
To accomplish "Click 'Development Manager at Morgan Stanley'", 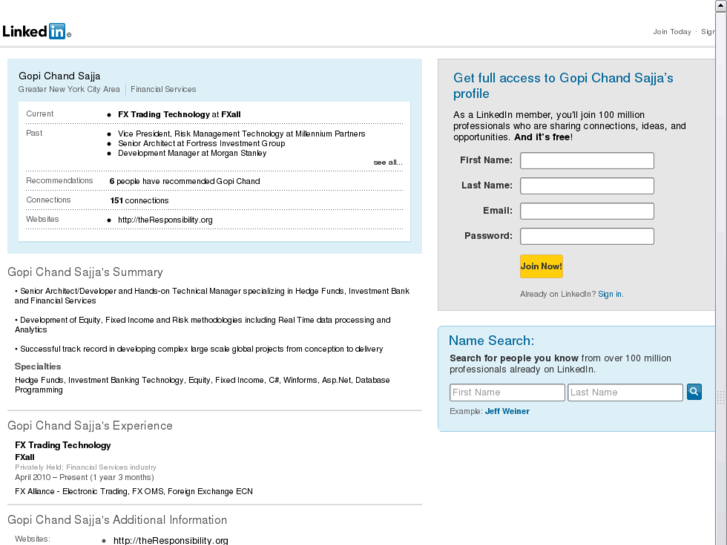I will tap(192, 153).
